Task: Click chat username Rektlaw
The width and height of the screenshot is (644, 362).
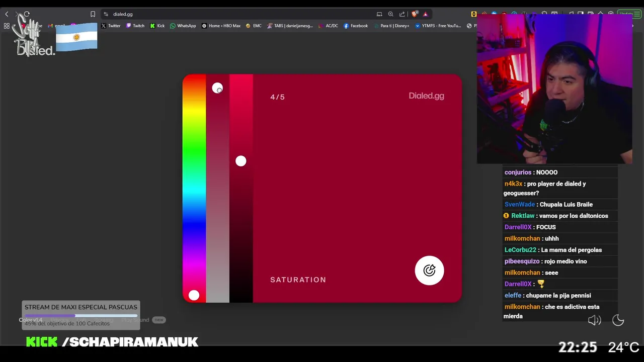Action: 523,216
